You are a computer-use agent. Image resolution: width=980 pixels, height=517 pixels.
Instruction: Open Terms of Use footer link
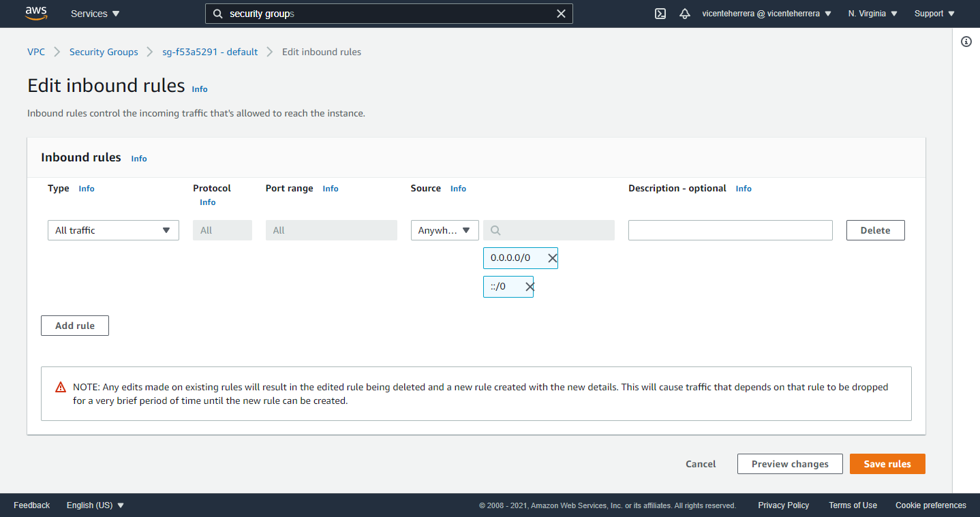coord(853,505)
